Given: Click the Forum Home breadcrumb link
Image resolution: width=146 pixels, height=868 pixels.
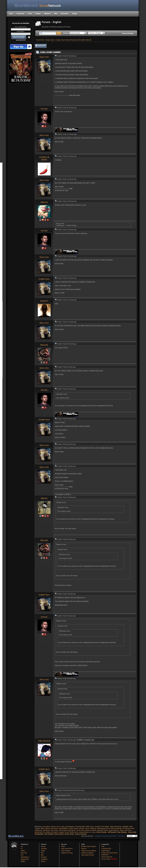Looking at the screenshot, I should 40,40.
